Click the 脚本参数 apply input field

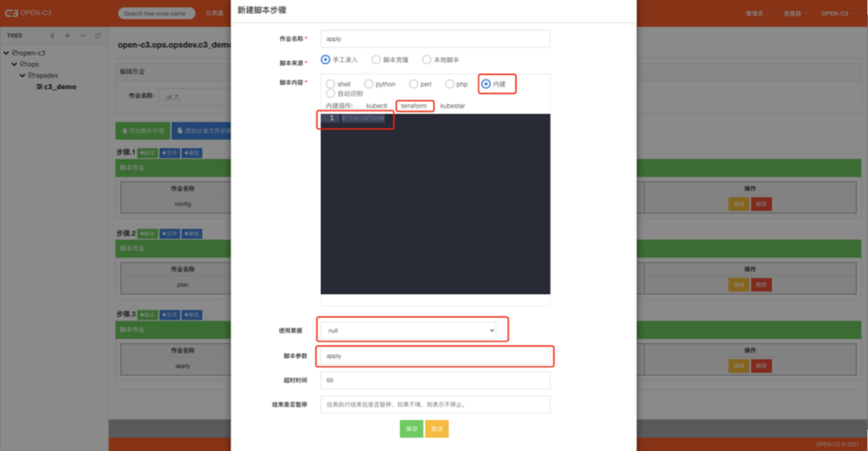click(x=435, y=356)
